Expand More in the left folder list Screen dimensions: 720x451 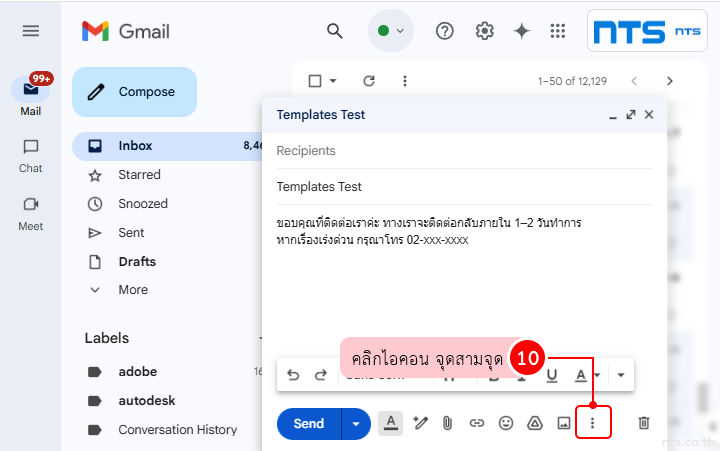[x=132, y=290]
